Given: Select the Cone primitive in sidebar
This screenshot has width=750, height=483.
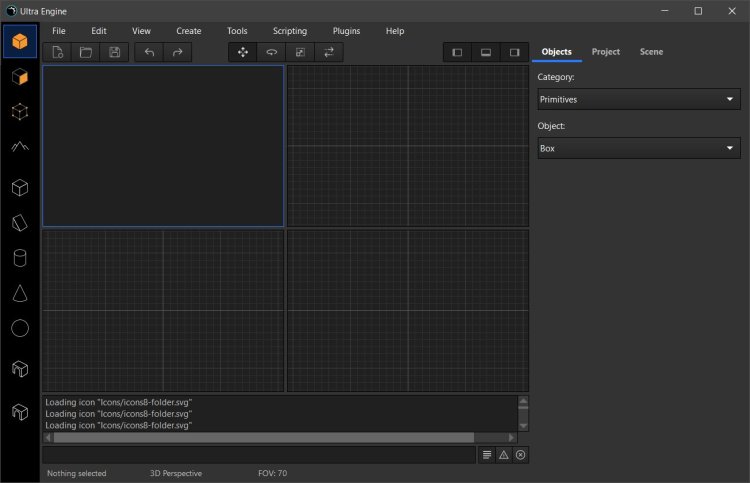Looking at the screenshot, I should pyautogui.click(x=20, y=293).
